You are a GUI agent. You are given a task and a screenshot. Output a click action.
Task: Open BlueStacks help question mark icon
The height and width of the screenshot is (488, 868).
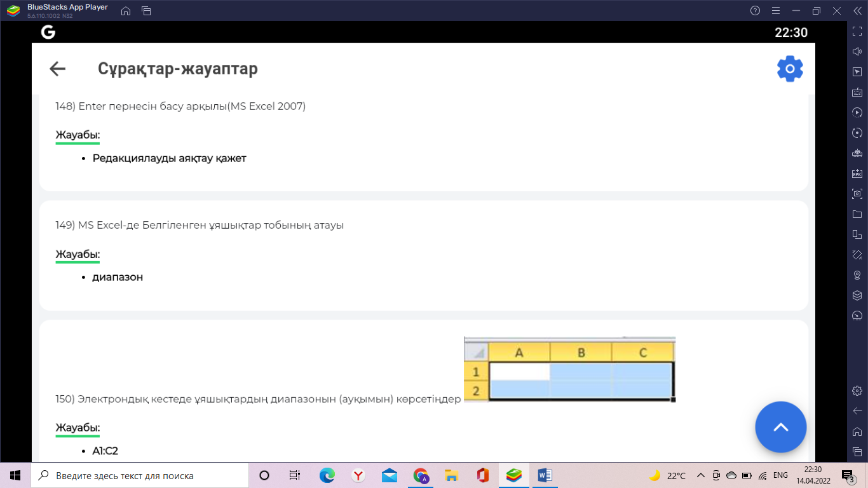point(755,11)
